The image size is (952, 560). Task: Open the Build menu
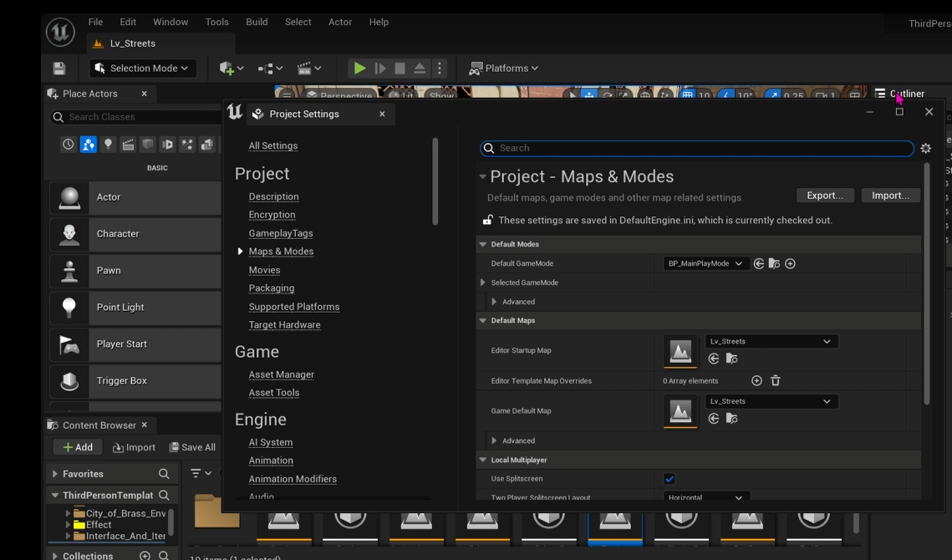point(257,22)
